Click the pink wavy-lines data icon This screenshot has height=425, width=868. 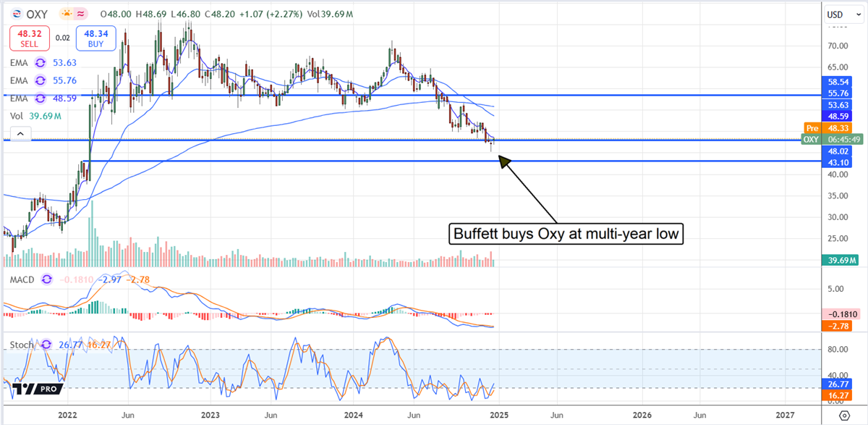(x=82, y=13)
